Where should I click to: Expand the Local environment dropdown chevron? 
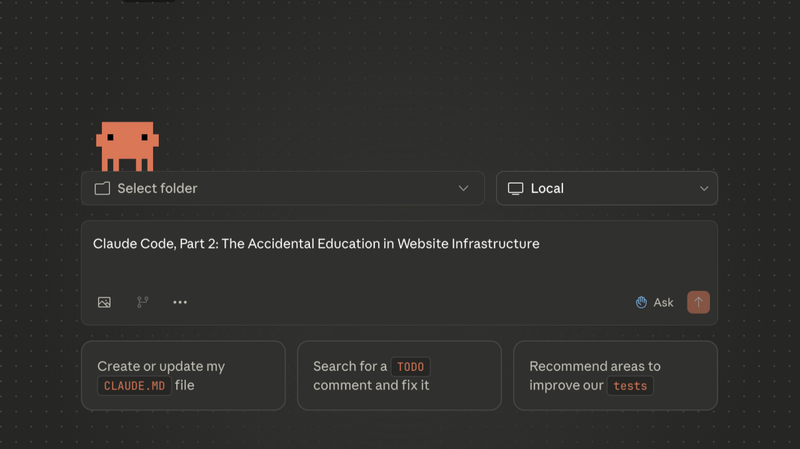pyautogui.click(x=704, y=189)
